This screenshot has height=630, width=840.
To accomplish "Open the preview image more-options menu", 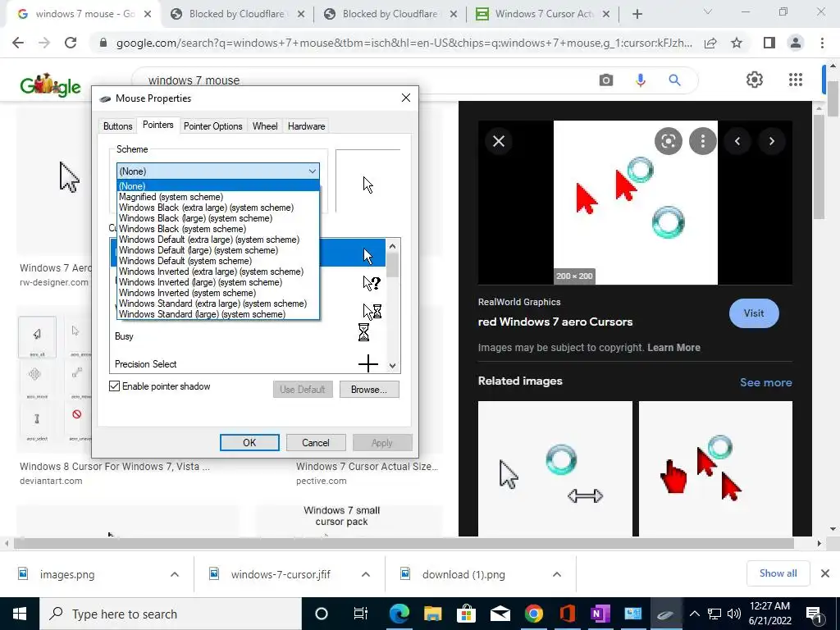I will [x=702, y=141].
